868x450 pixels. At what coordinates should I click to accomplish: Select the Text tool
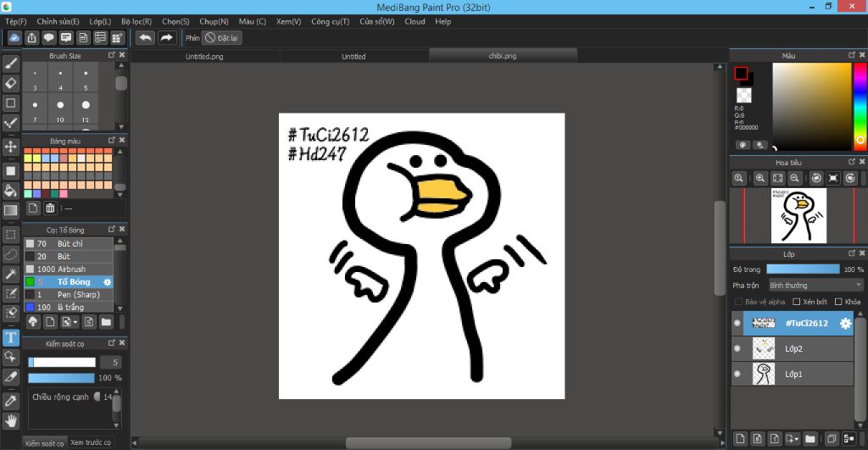(x=10, y=337)
